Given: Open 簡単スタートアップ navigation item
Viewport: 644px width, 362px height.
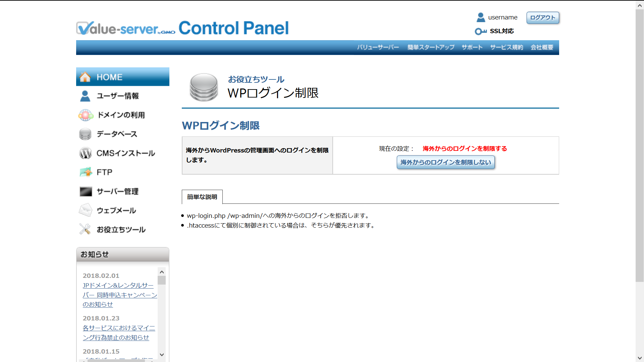Looking at the screenshot, I should [x=431, y=47].
